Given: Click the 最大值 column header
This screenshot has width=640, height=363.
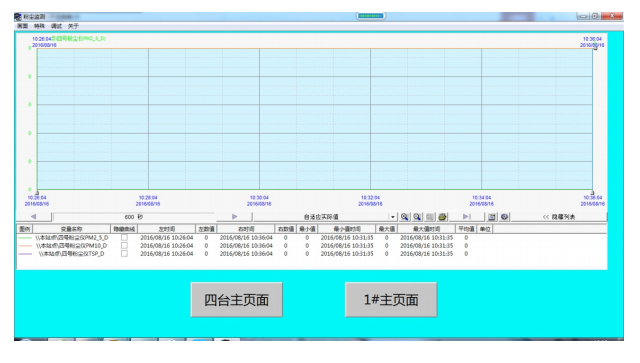Looking at the screenshot, I should tap(387, 229).
